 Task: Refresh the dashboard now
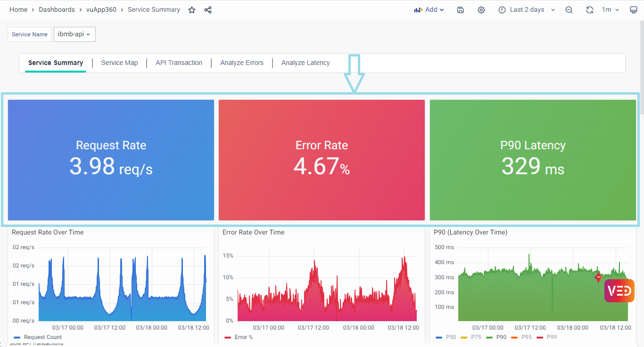pos(589,10)
